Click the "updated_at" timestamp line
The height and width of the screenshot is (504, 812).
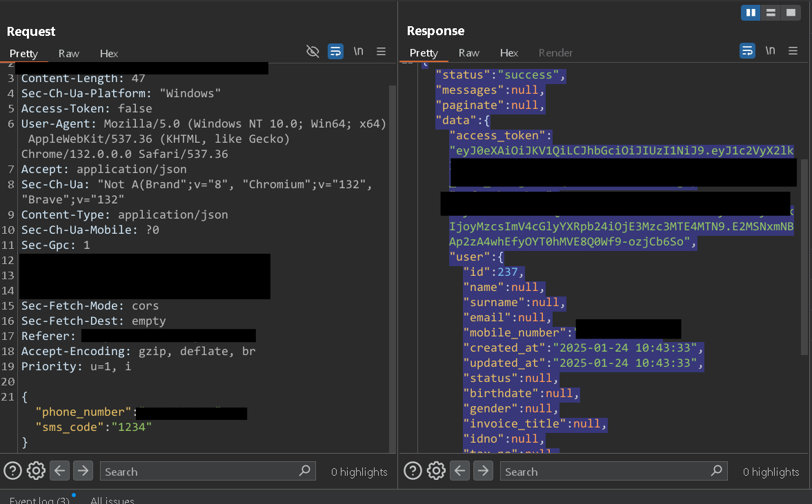pyautogui.click(x=583, y=363)
